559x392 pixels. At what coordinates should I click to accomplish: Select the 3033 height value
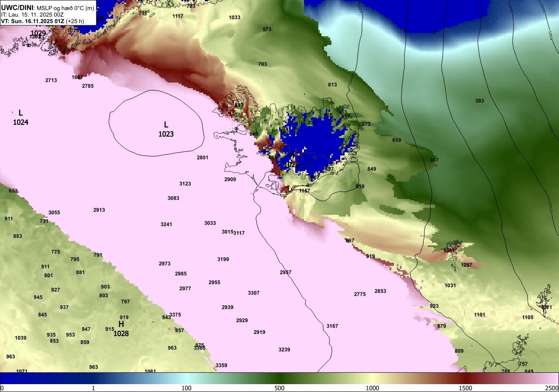click(210, 223)
